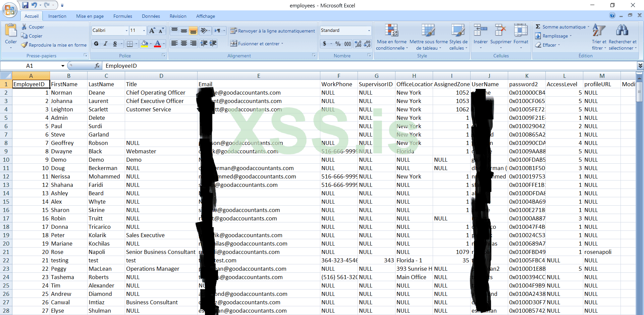Expand the Name Box dropdown arrow

(x=63, y=66)
